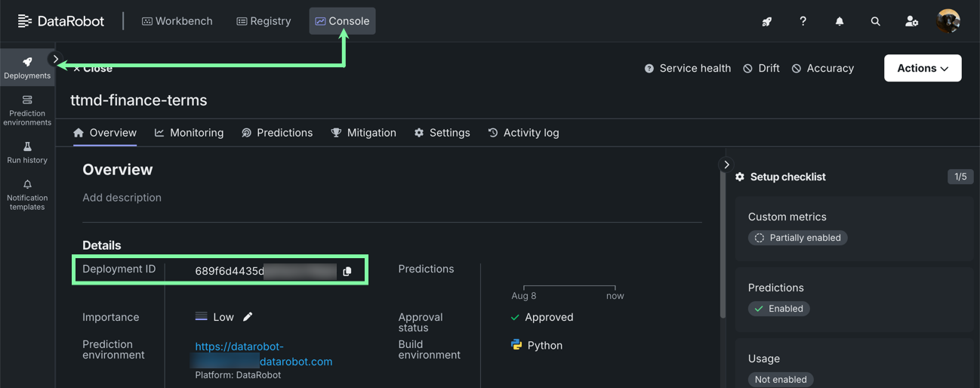Switch to the Activity log tab

click(523, 133)
